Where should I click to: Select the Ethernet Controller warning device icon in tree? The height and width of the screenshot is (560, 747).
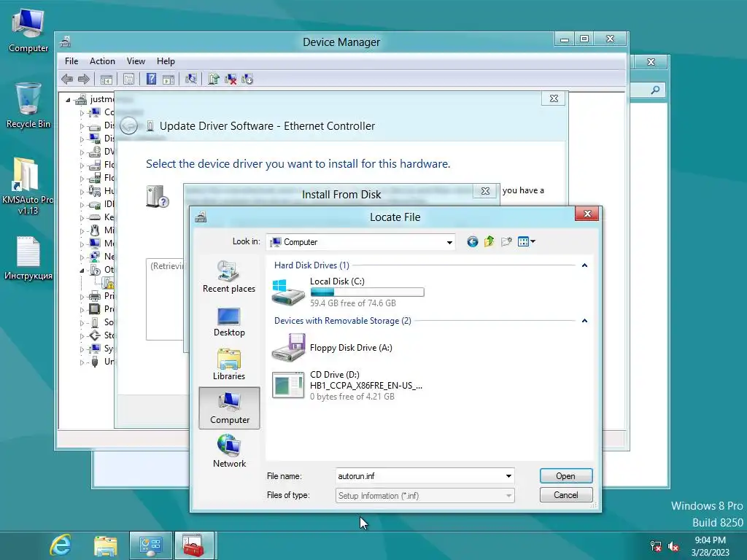[x=109, y=284]
